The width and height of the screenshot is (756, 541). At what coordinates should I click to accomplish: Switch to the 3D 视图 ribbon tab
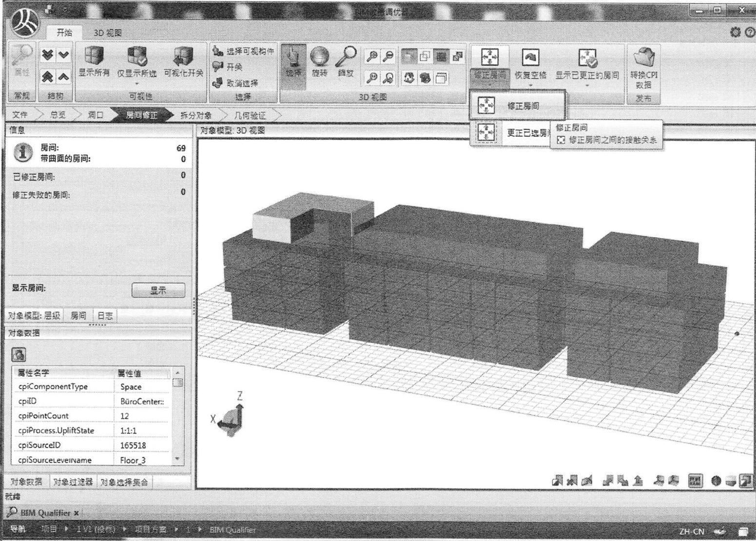click(x=108, y=33)
